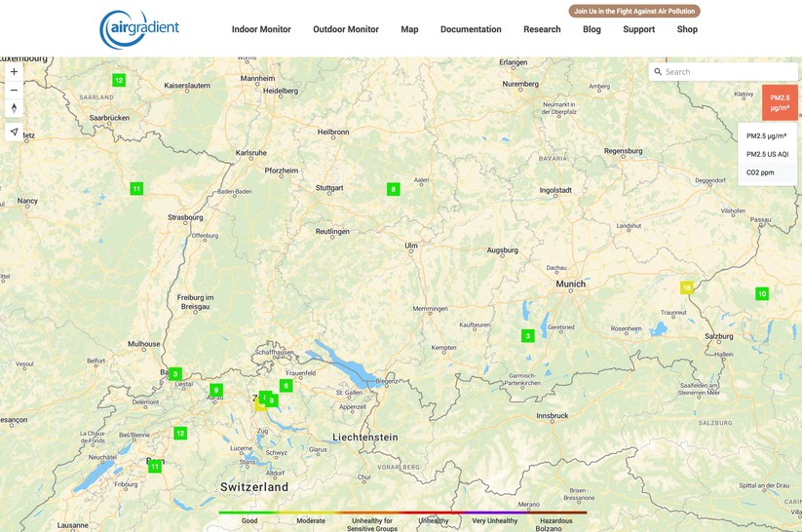Click the Mulhouse city label

tap(143, 344)
